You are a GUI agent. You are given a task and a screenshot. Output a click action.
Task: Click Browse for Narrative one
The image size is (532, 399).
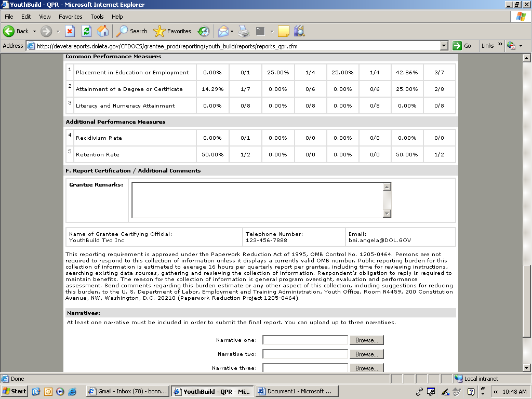367,340
